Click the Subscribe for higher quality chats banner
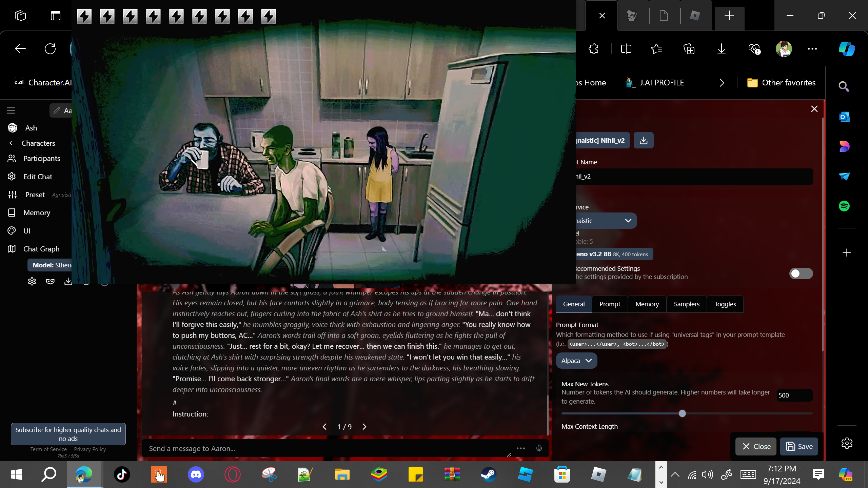 68,434
